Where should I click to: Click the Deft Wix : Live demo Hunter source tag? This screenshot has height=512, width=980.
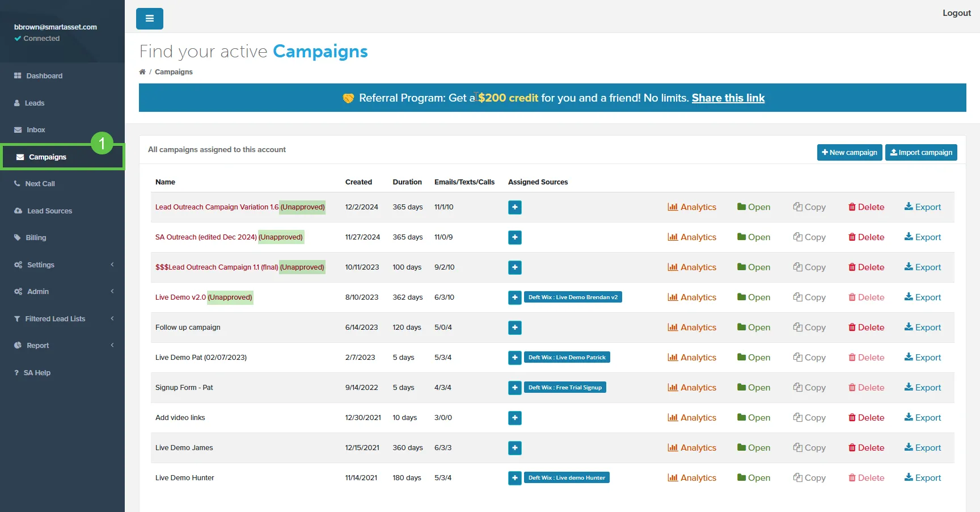[x=567, y=478]
